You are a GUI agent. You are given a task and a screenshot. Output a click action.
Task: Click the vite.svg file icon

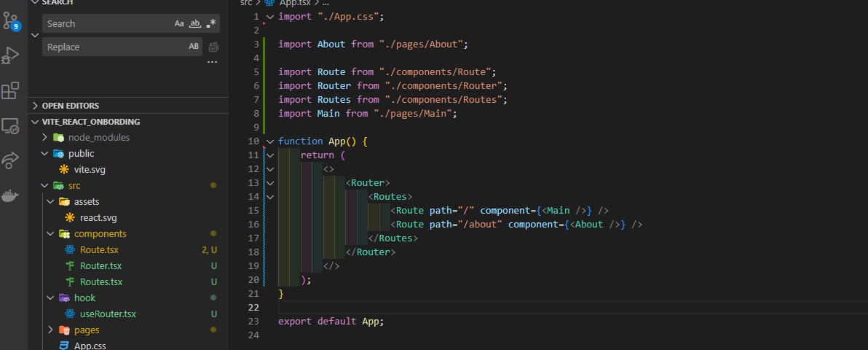(64, 170)
